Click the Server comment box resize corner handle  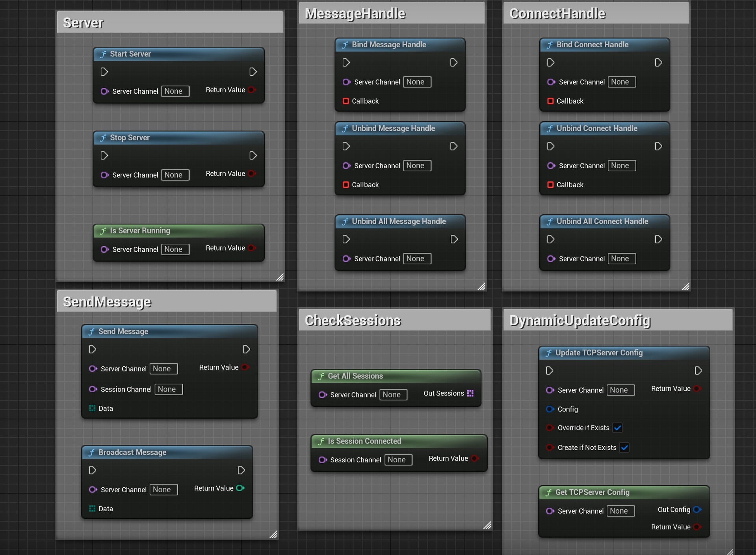point(280,277)
